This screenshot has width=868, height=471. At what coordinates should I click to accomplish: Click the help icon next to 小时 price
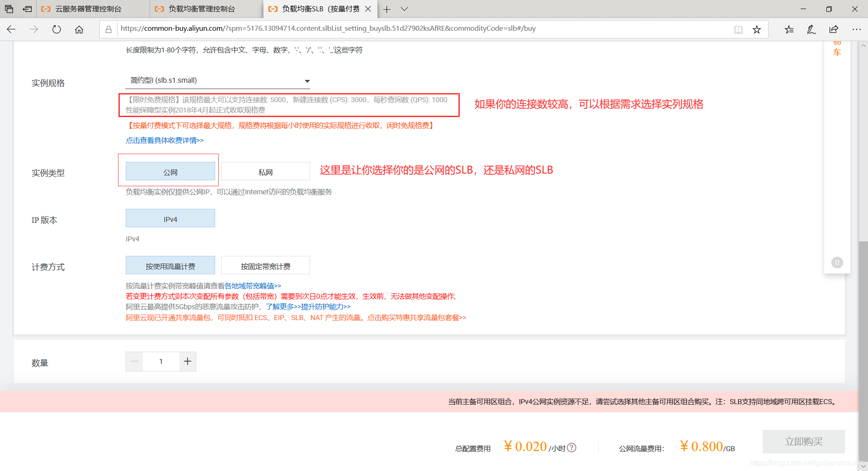tap(571, 448)
